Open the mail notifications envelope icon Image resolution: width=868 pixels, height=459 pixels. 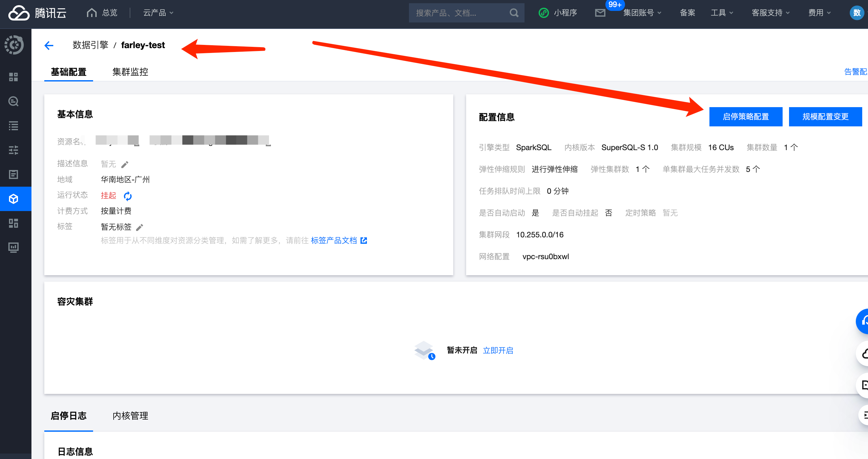pos(600,13)
